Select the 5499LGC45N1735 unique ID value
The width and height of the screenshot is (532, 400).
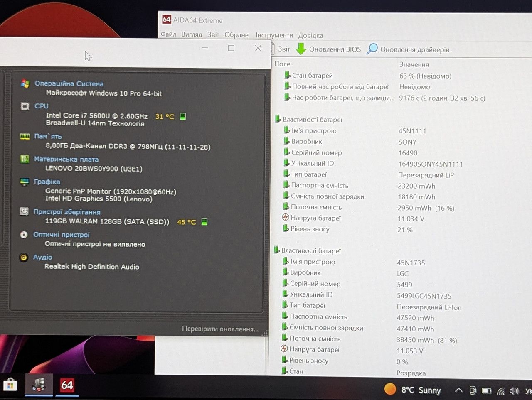coord(424,296)
